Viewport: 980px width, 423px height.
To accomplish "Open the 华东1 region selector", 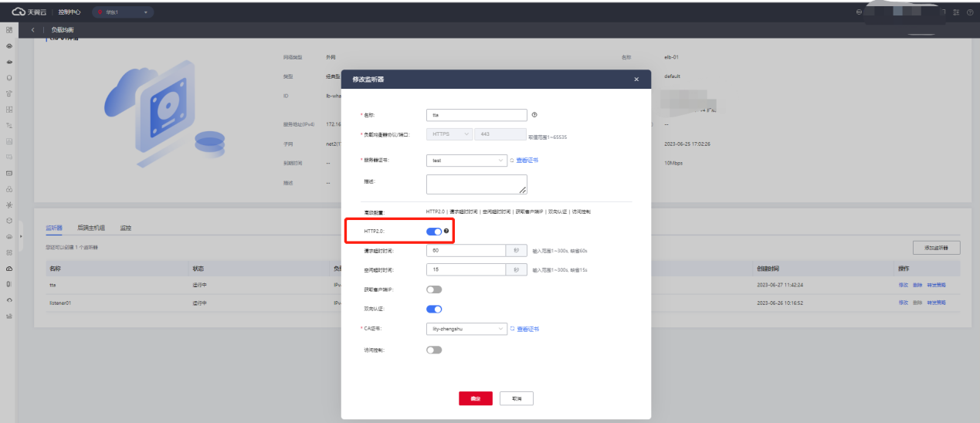I will tap(123, 12).
